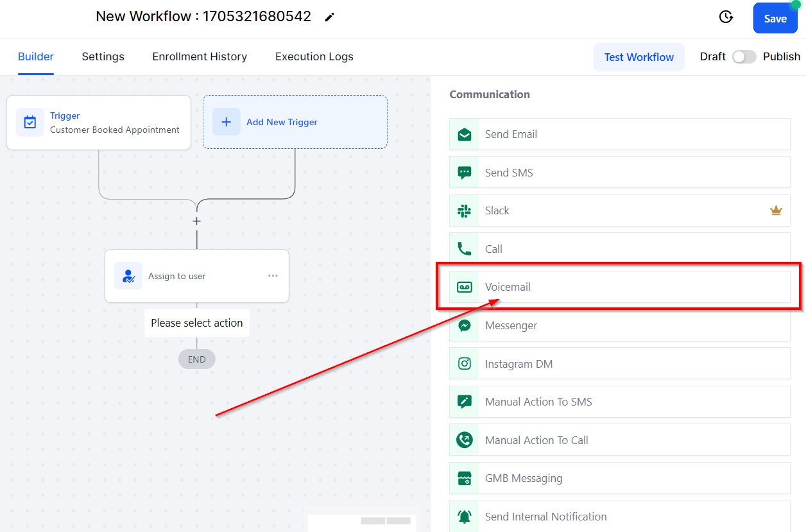Click the Assign to user person icon
Image resolution: width=806 pixels, height=532 pixels.
pyautogui.click(x=128, y=276)
